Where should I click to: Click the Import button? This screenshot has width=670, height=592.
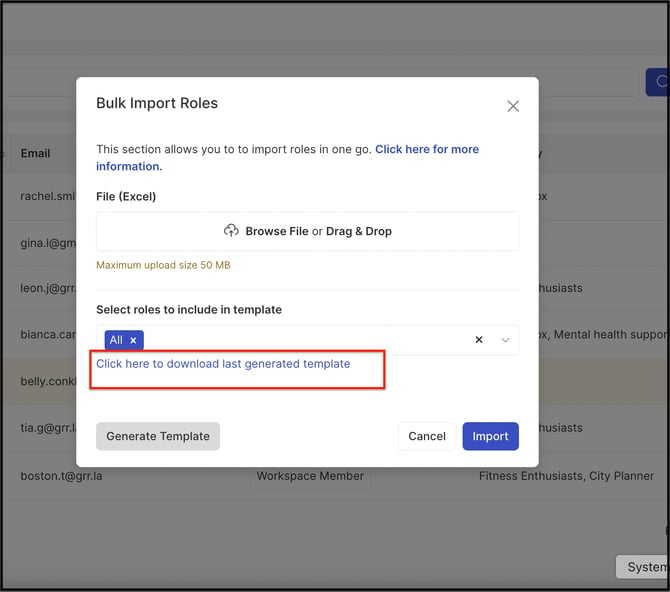pos(491,436)
